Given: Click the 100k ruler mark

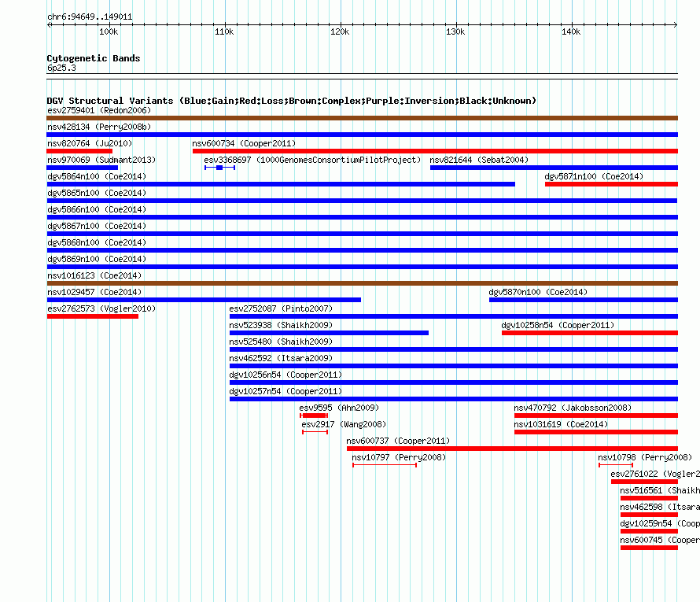Looking at the screenshot, I should [109, 31].
